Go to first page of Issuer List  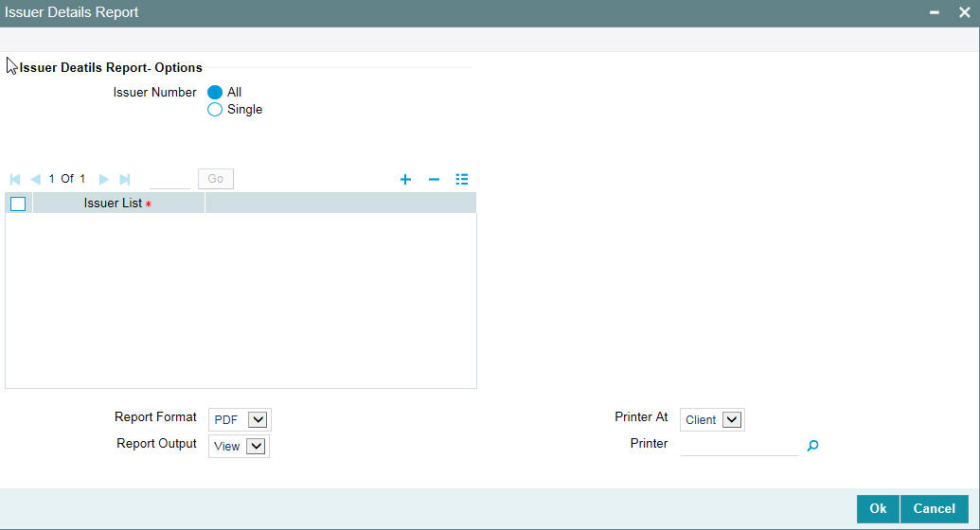click(15, 180)
